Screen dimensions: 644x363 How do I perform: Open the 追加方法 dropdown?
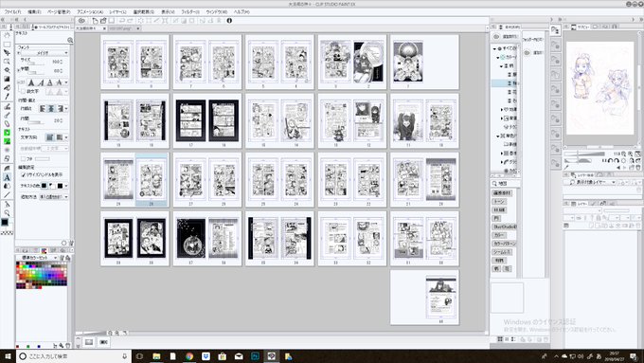click(54, 197)
